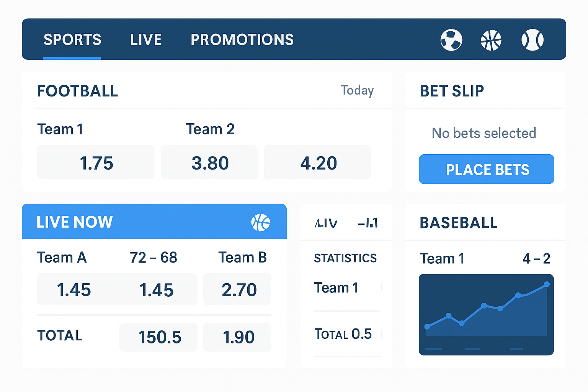Pick Team A live odds 1.45
The image size is (588, 392).
74,289
